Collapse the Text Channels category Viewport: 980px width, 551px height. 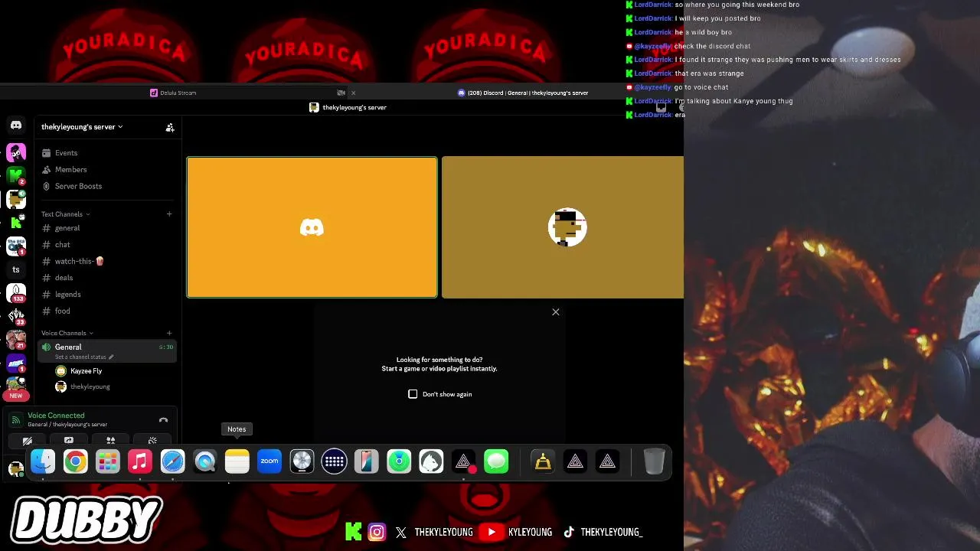pyautogui.click(x=65, y=214)
